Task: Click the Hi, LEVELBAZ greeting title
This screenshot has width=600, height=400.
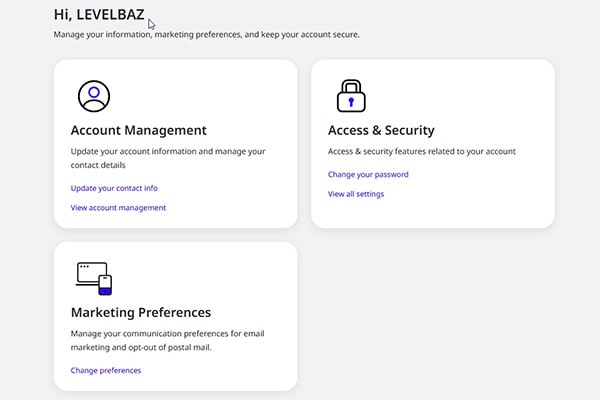Action: click(x=99, y=15)
